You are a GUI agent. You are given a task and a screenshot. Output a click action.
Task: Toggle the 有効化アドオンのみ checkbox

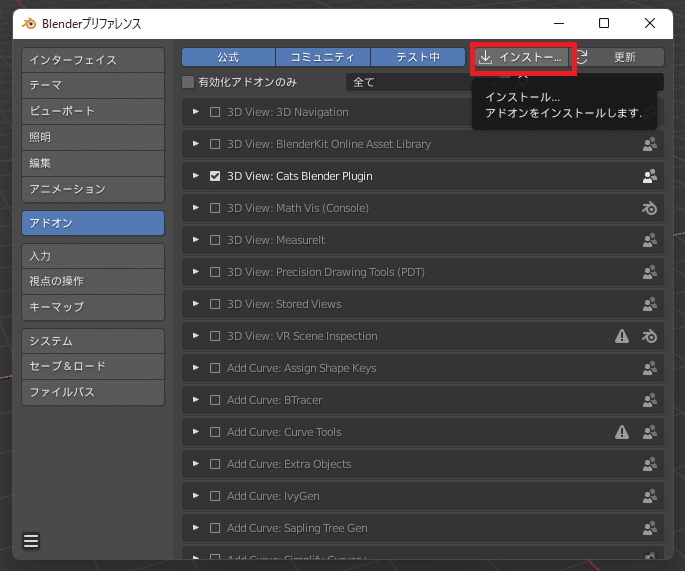(x=188, y=82)
